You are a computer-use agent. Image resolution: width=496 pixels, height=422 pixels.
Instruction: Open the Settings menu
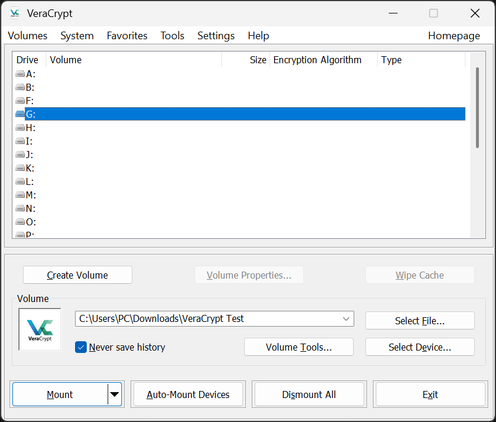tap(216, 35)
